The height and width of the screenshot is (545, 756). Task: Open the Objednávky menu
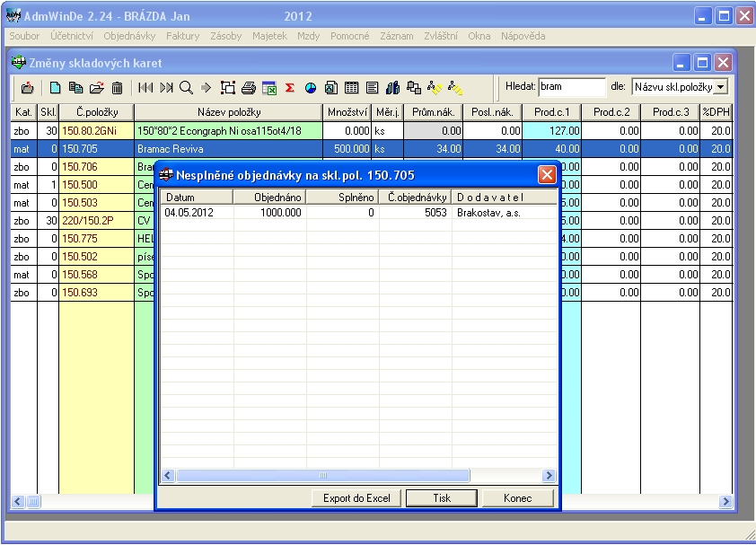tap(129, 36)
